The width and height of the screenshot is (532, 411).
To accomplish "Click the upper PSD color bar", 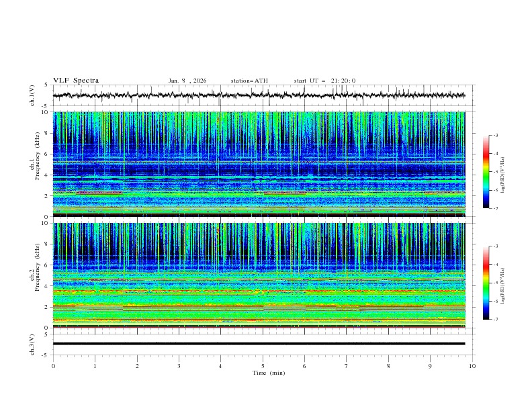I will coord(486,172).
